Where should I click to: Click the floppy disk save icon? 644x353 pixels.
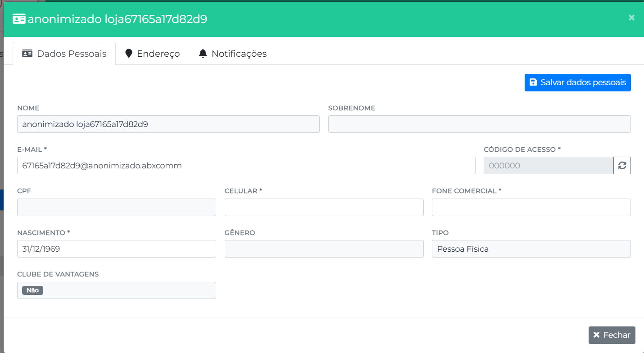[x=533, y=82]
